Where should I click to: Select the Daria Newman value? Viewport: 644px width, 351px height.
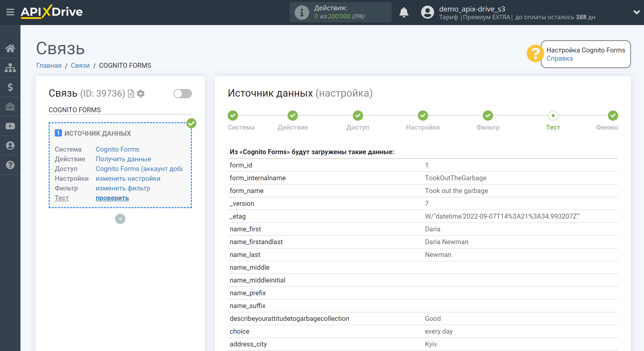click(x=446, y=242)
